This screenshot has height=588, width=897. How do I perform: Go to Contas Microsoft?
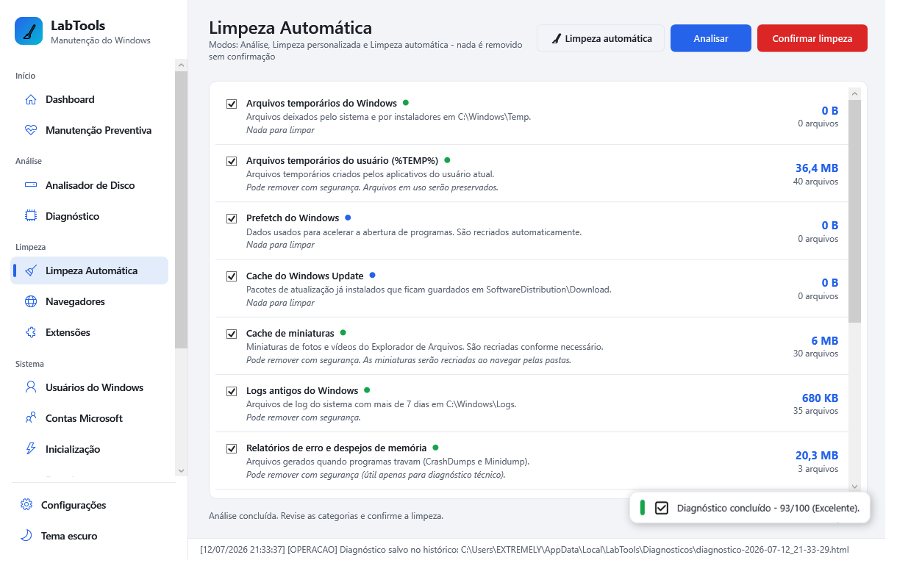click(90, 418)
